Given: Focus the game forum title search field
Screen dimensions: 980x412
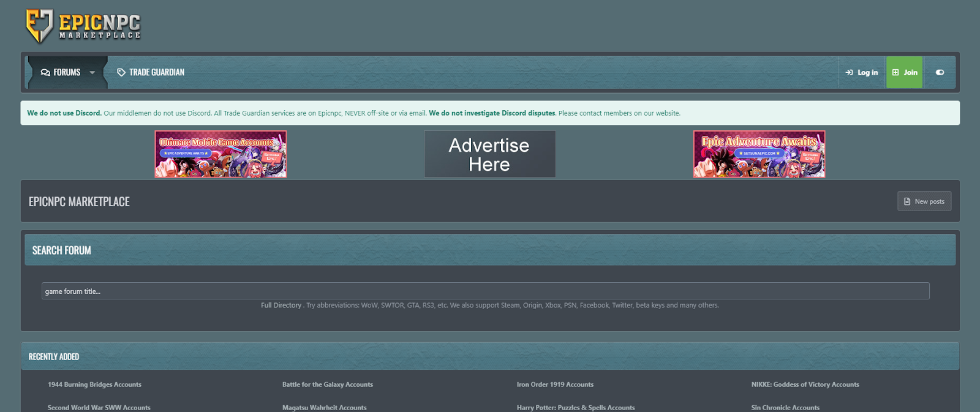Looking at the screenshot, I should [x=485, y=291].
